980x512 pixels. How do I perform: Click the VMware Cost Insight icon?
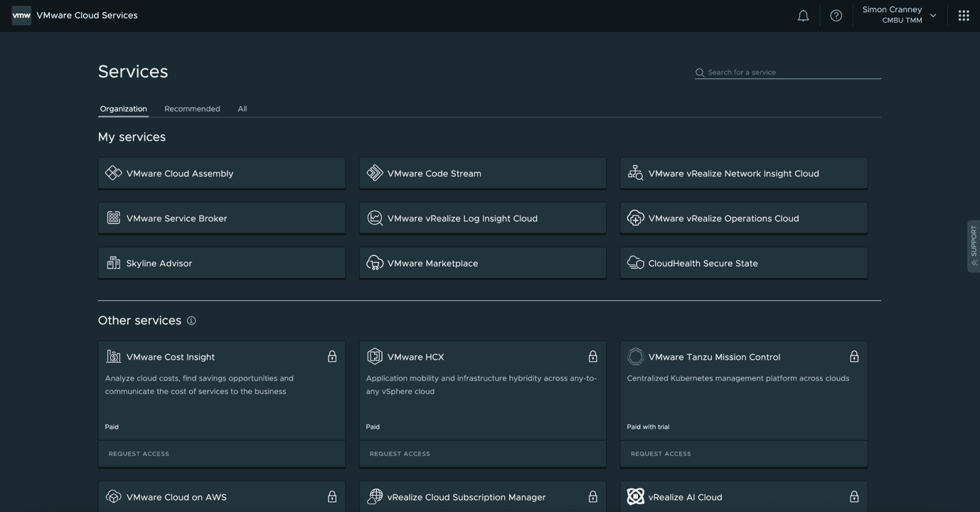(x=113, y=356)
